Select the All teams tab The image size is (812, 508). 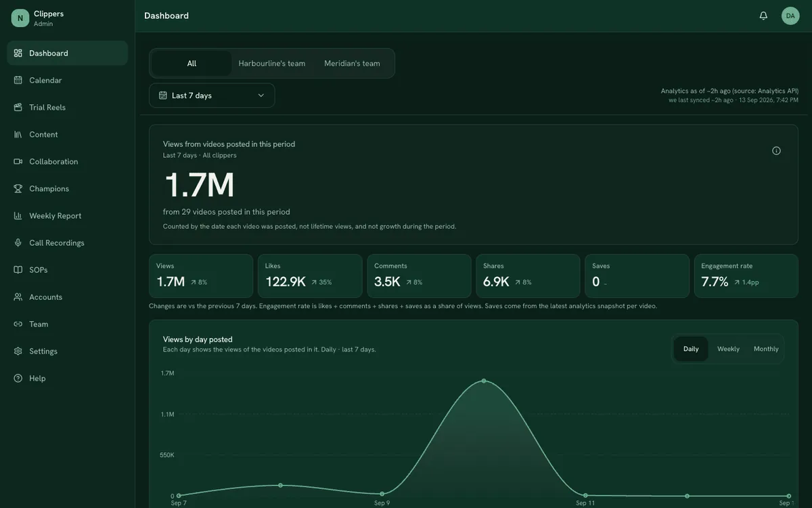[x=191, y=63]
